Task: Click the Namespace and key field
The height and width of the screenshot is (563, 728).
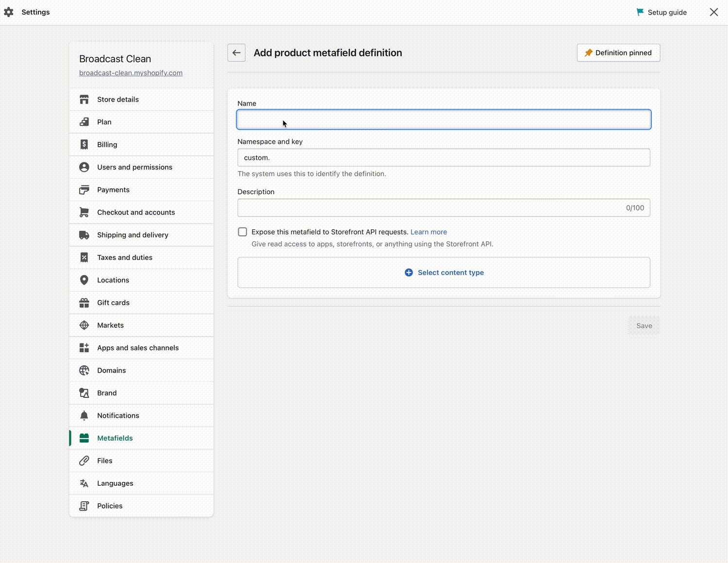Action: coord(444,158)
